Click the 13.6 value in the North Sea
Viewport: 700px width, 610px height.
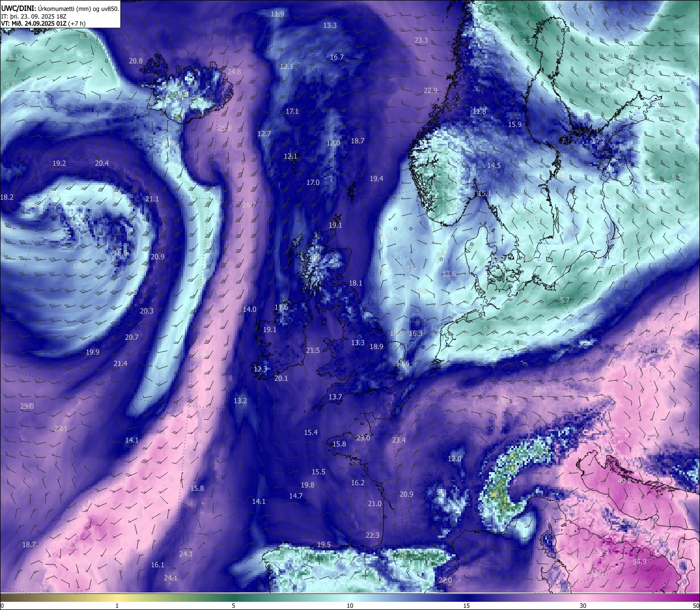point(449,274)
